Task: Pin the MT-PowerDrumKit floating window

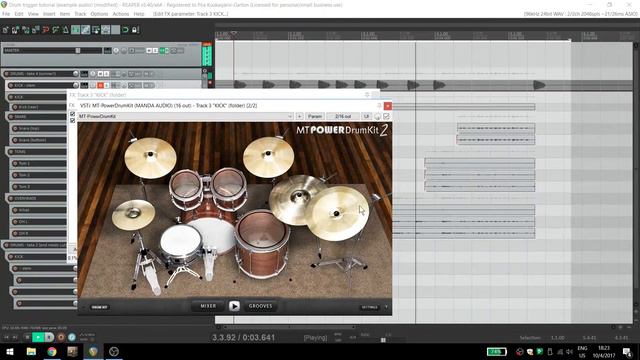Action: pyautogui.click(x=379, y=106)
